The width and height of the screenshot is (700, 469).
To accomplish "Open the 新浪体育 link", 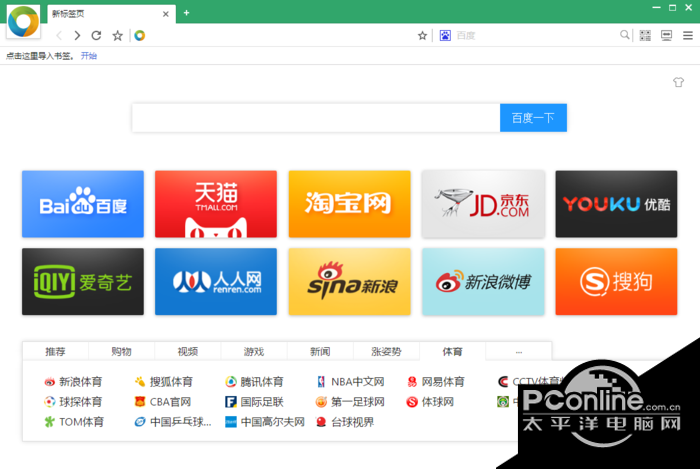I will point(73,382).
